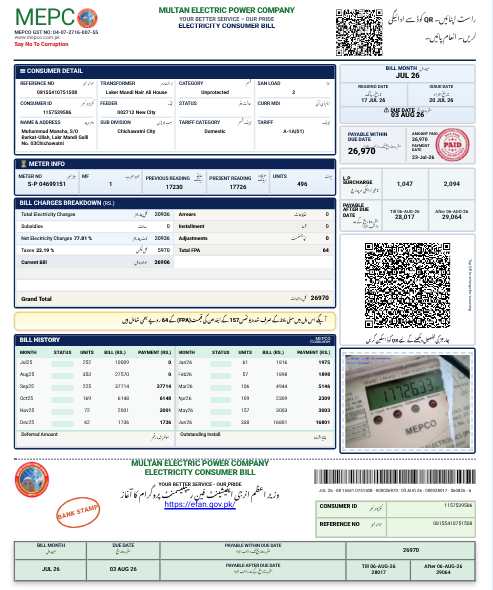
Task: Click the present reading '17726'
Action: coord(238,187)
